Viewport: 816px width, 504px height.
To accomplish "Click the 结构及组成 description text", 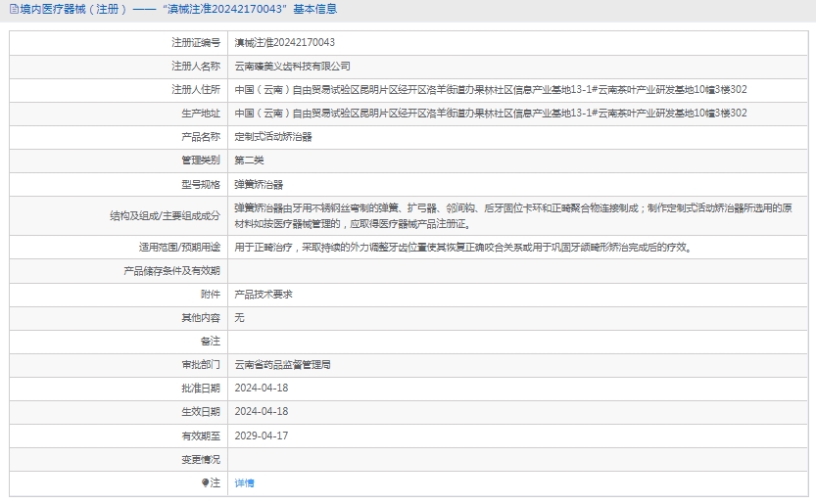I will click(x=519, y=215).
